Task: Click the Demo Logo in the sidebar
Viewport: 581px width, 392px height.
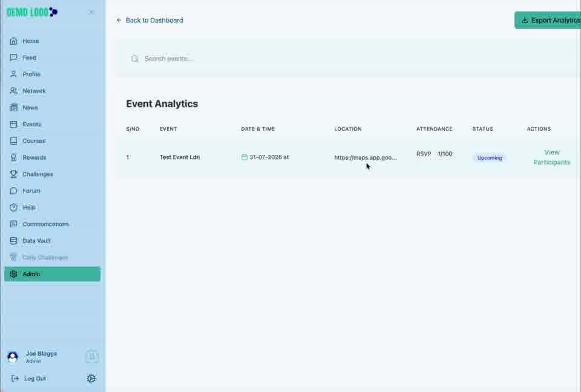Action: click(x=32, y=12)
